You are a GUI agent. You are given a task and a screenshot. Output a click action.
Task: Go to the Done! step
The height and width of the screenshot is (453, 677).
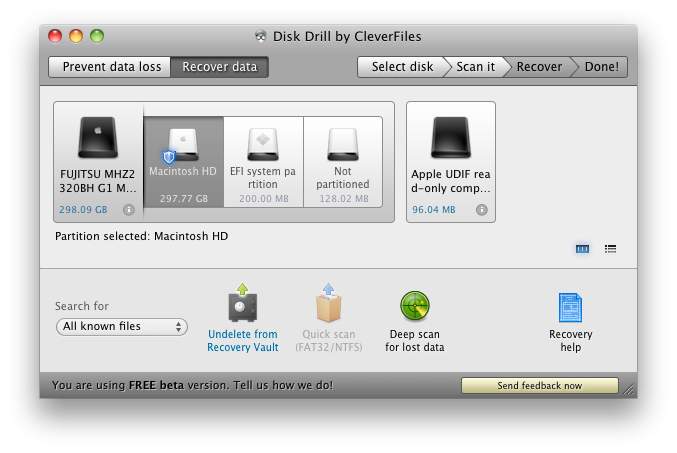[601, 67]
